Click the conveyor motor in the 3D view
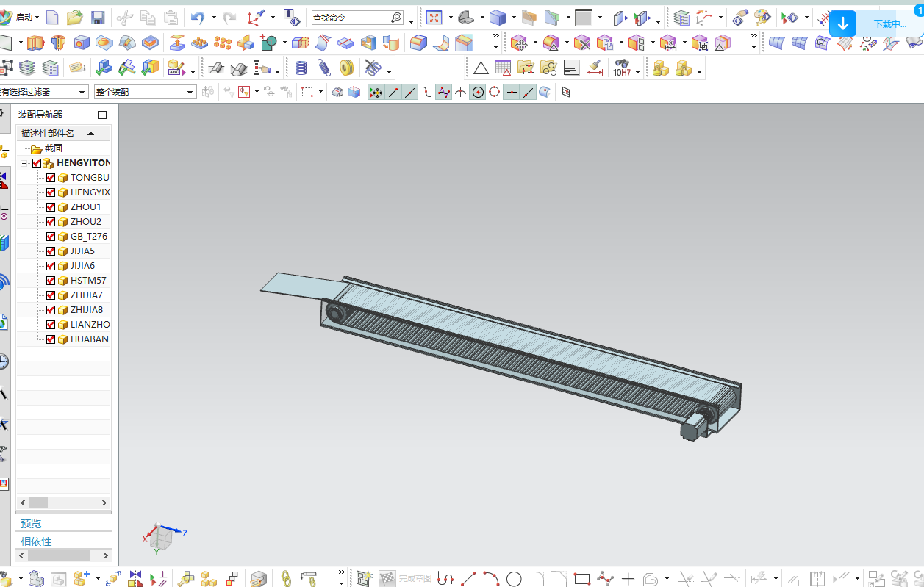Screen dimensions: 924x587 click(x=692, y=428)
